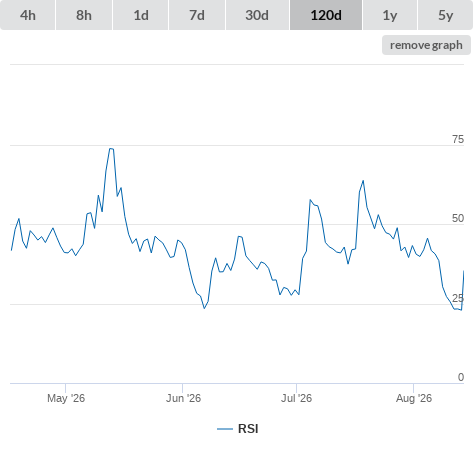
Task: Click the 0 level axis label
Action: 461,377
